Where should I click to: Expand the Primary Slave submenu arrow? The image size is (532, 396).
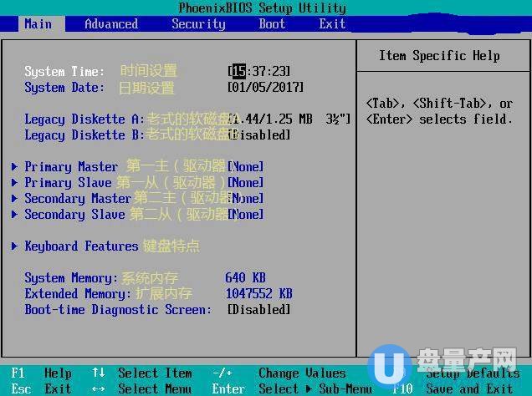[x=15, y=182]
